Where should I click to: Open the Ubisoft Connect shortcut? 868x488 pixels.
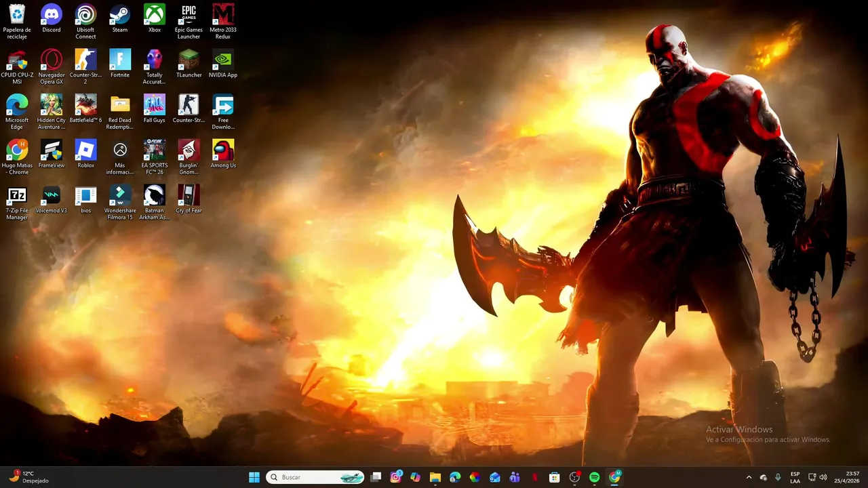point(85,21)
